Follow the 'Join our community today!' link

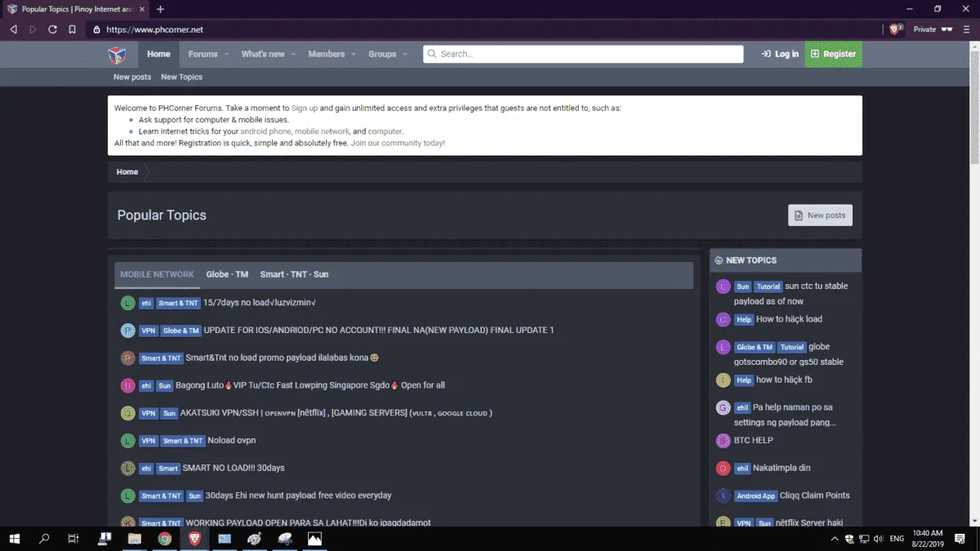(x=398, y=143)
